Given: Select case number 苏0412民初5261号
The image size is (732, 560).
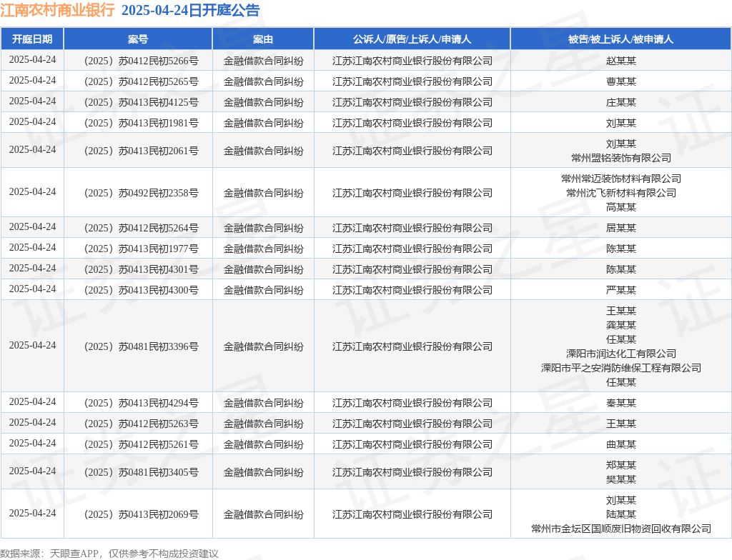Looking at the screenshot, I should pyautogui.click(x=141, y=444).
